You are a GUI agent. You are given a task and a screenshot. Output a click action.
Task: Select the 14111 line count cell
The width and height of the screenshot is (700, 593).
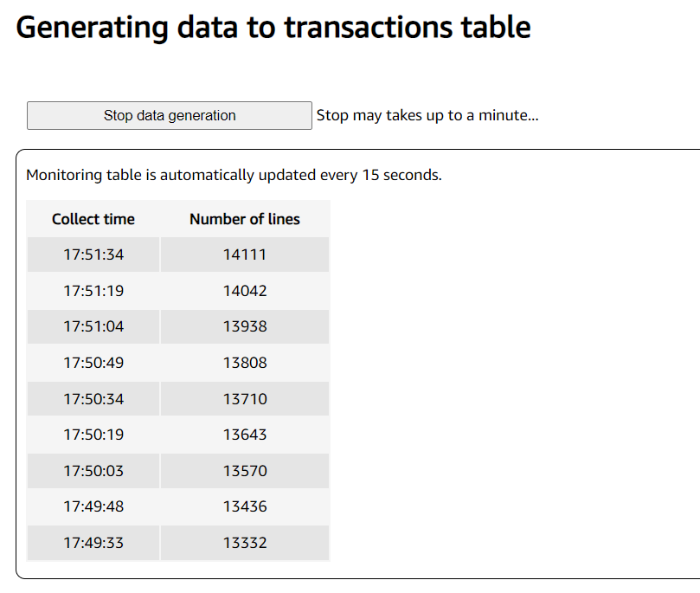coord(245,255)
